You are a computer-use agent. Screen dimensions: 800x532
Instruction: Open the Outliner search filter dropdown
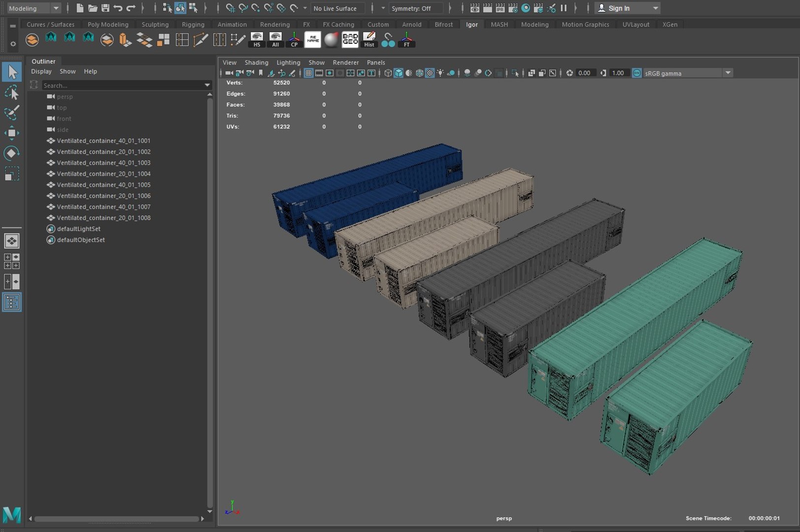coord(207,85)
